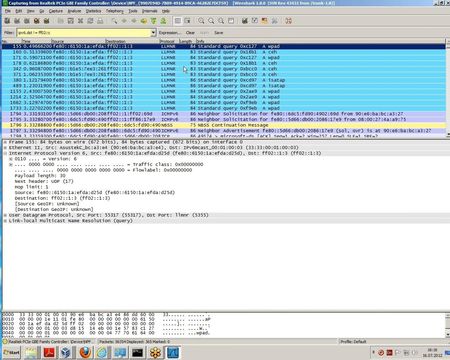The height and width of the screenshot is (360, 450).
Task: Open the Telephony menu
Action: 115,11
